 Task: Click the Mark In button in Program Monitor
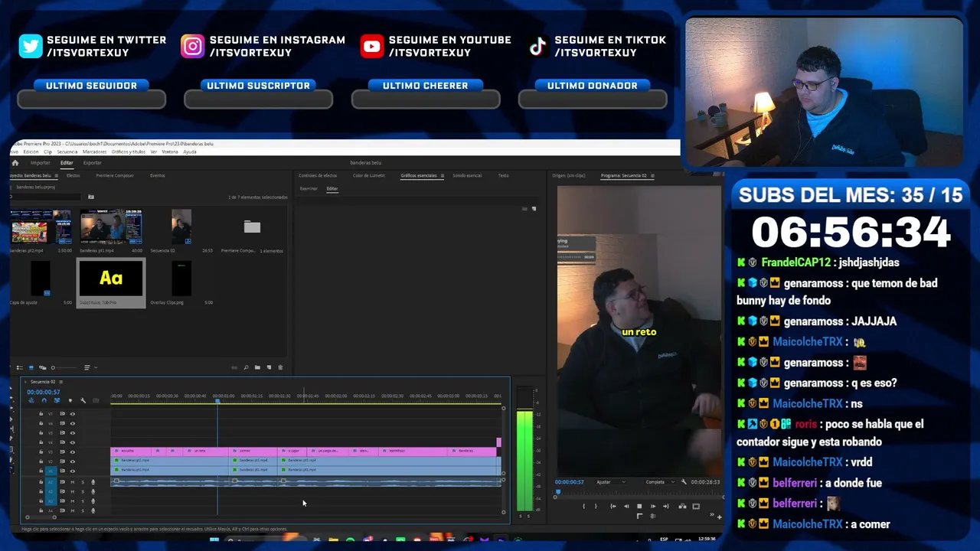coord(583,506)
